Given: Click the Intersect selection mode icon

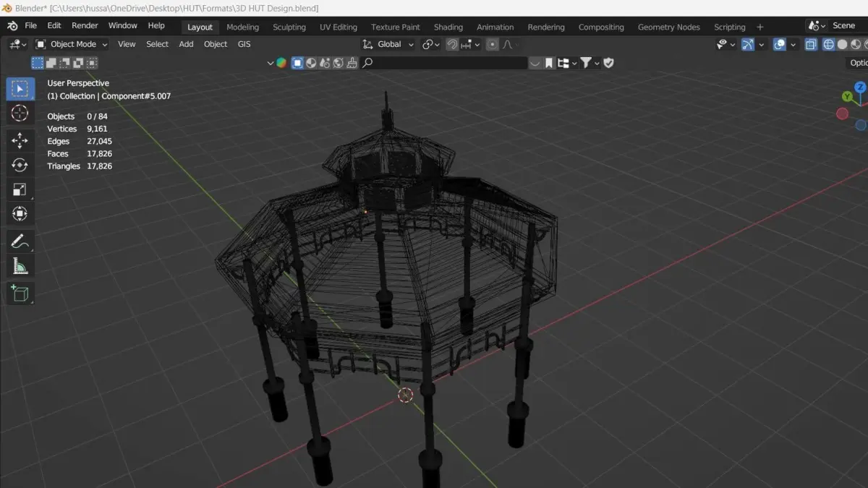Looking at the screenshot, I should click(92, 63).
